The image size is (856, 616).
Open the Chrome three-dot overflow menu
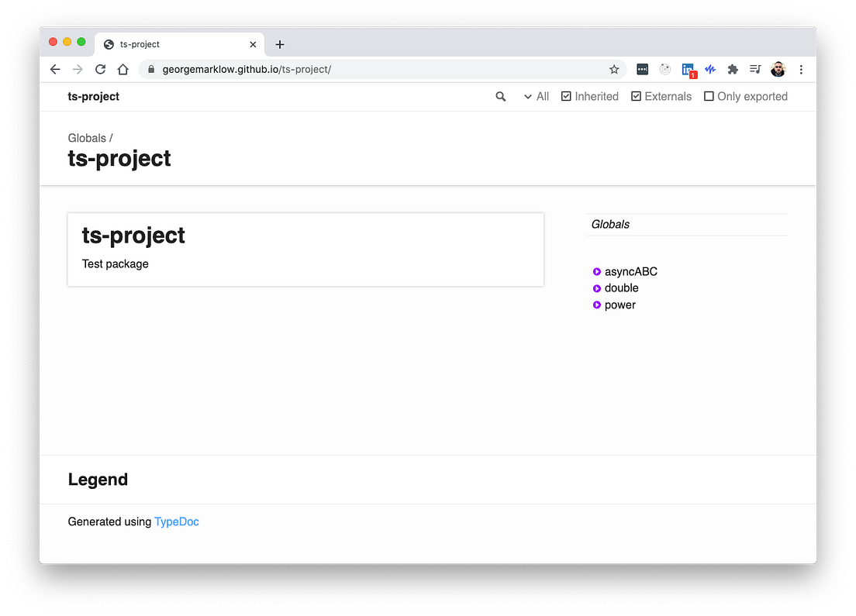801,69
